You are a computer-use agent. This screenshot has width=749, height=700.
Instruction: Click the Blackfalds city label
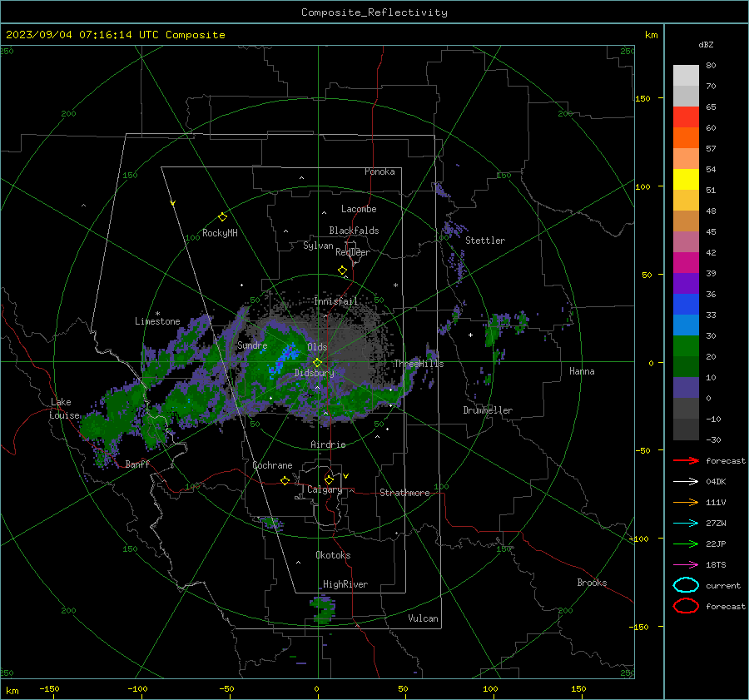354,231
